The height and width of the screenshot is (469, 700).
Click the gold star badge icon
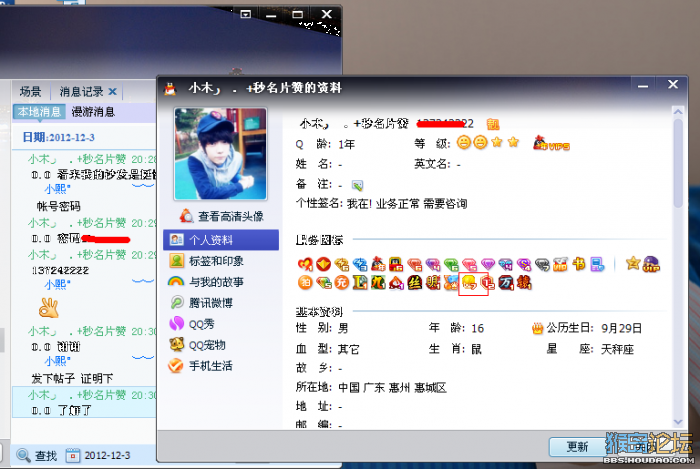pyautogui.click(x=633, y=263)
